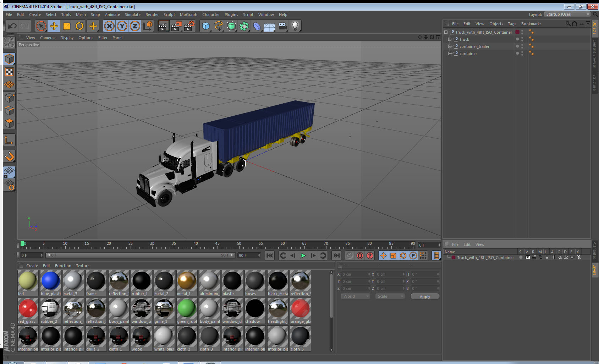Select the Rotate tool in top toolbar
599x364 pixels.
(80, 26)
